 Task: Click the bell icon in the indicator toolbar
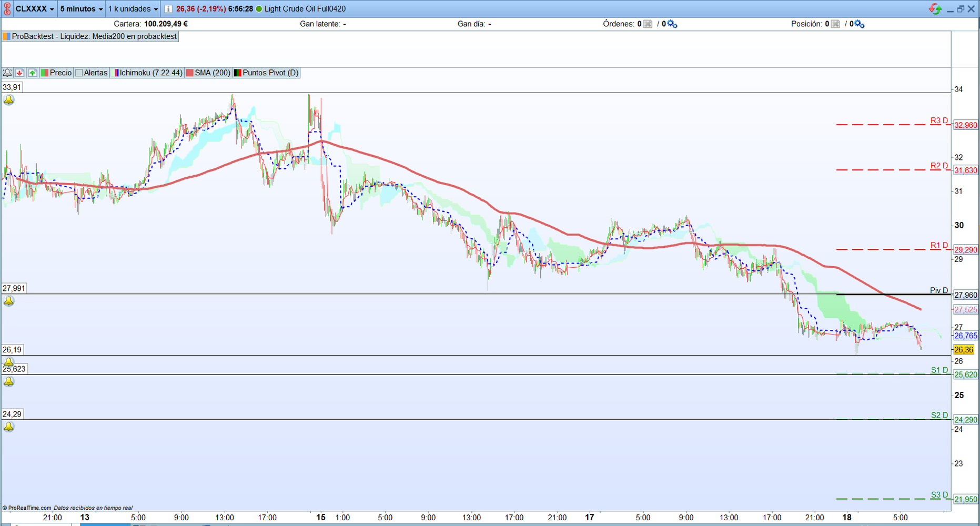click(7, 73)
